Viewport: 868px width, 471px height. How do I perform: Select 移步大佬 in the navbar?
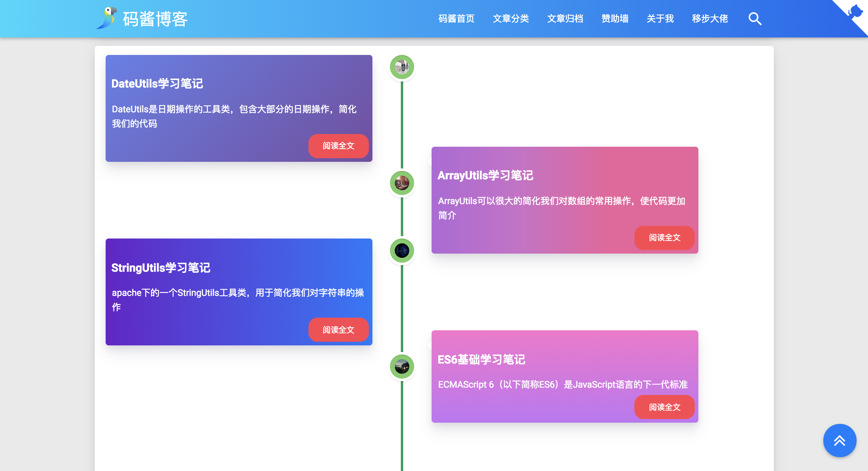(x=710, y=18)
